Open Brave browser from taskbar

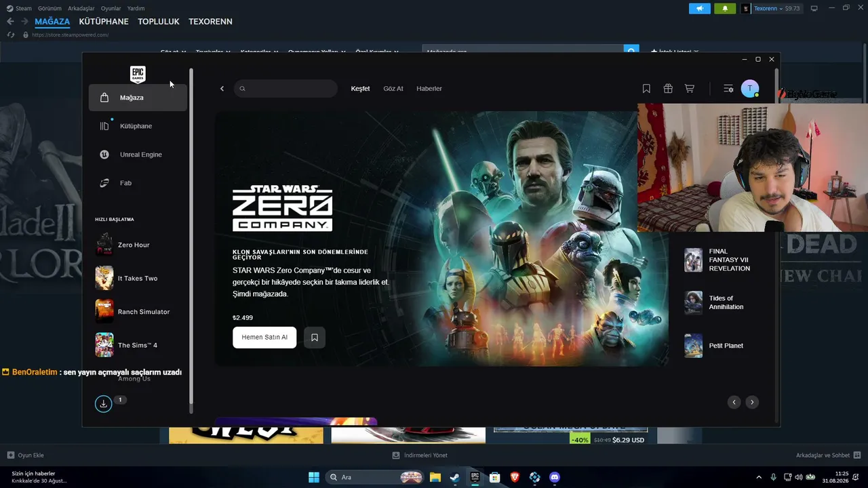click(x=515, y=477)
